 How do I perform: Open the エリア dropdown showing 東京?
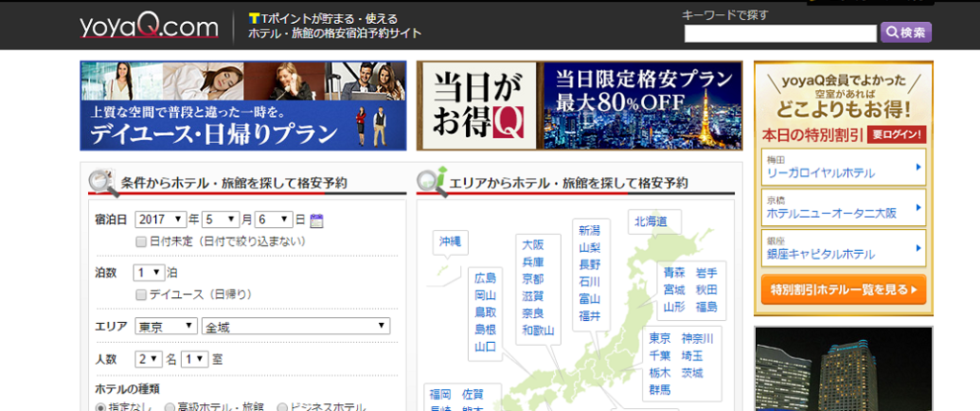(x=166, y=327)
